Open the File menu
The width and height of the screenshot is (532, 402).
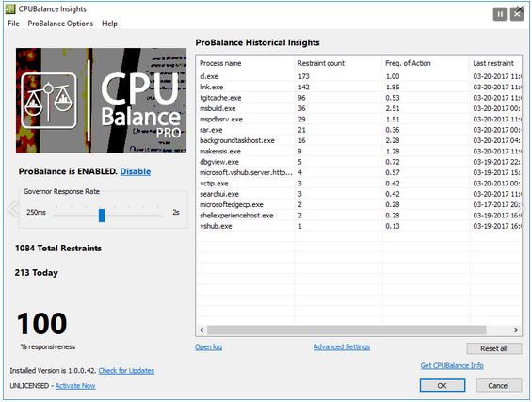tap(13, 24)
